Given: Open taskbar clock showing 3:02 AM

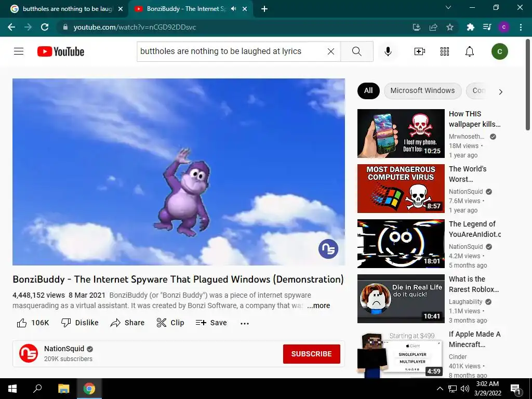Looking at the screenshot, I should pyautogui.click(x=487, y=389).
